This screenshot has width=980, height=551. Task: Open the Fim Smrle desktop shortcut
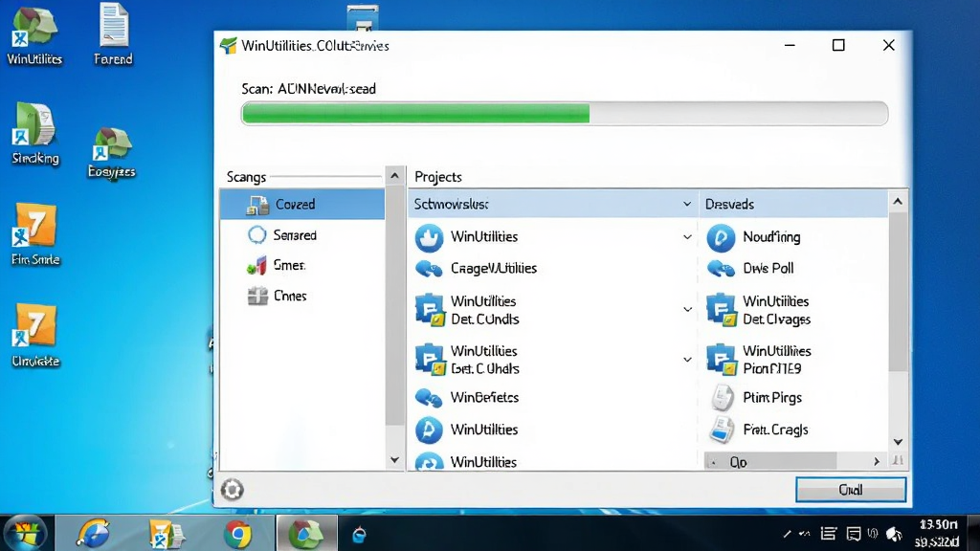tap(35, 234)
